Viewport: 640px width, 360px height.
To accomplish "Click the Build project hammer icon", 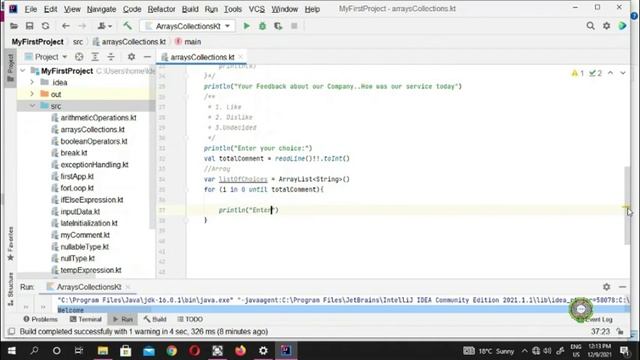I will (x=127, y=26).
